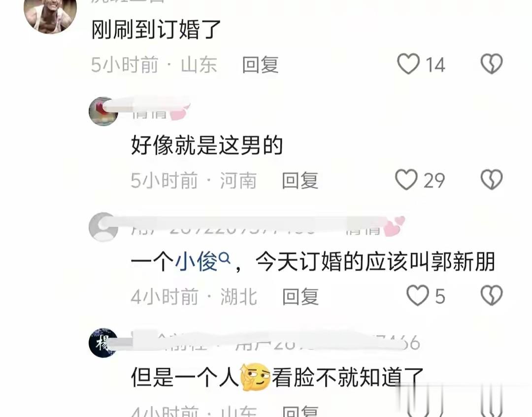Open the dark 楊 avatar profile

(103, 343)
